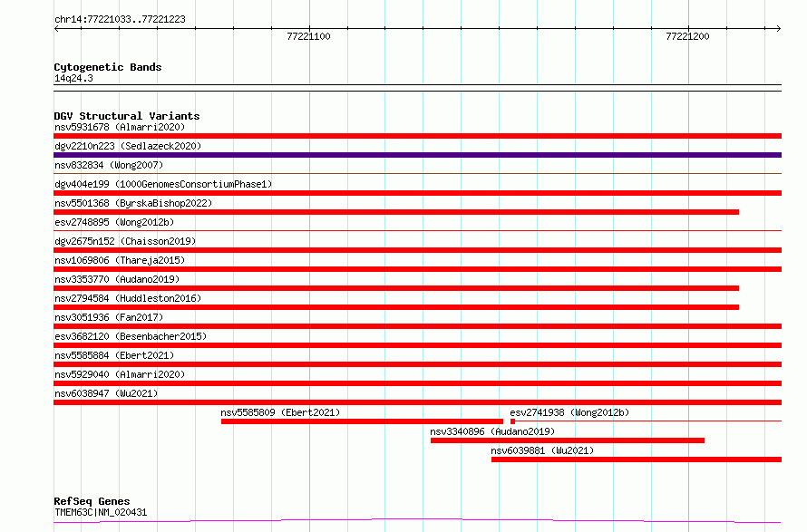Click the red bar under esv3682120

[x=417, y=345]
